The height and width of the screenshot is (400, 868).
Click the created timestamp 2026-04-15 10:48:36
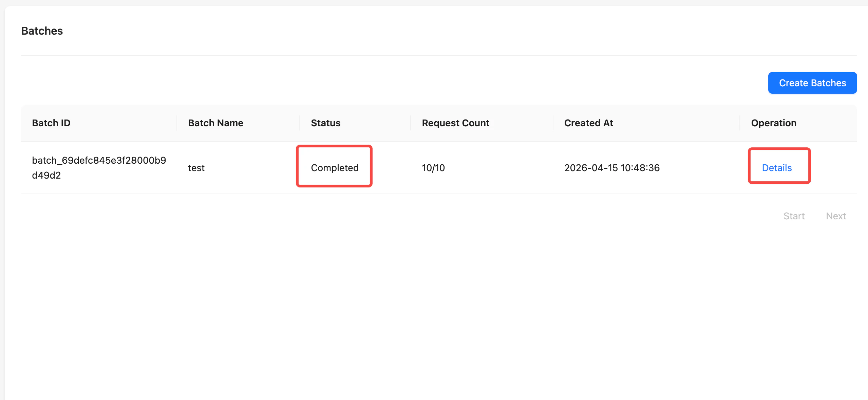(612, 168)
